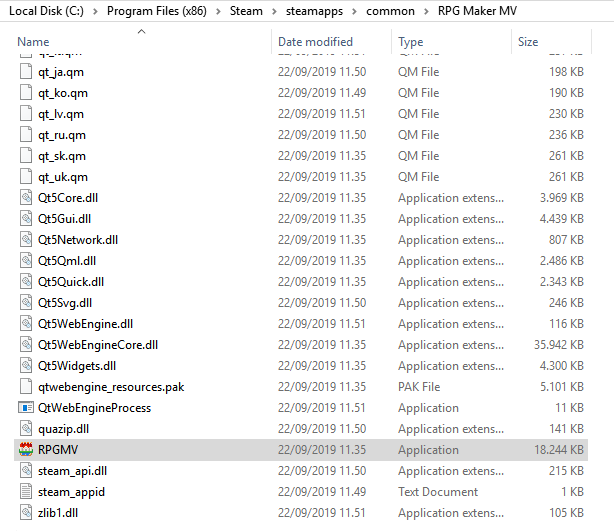The height and width of the screenshot is (531, 614).
Task: Click the 5.101 KB size value
Action: point(562,387)
